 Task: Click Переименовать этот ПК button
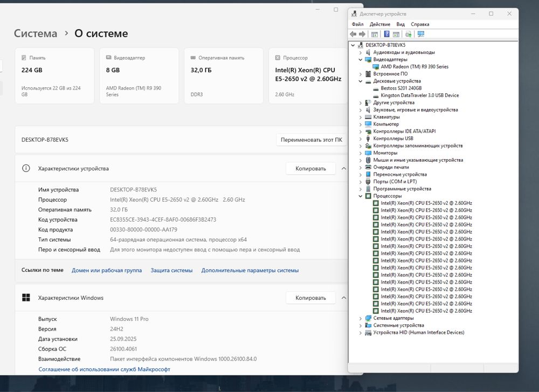coord(312,140)
